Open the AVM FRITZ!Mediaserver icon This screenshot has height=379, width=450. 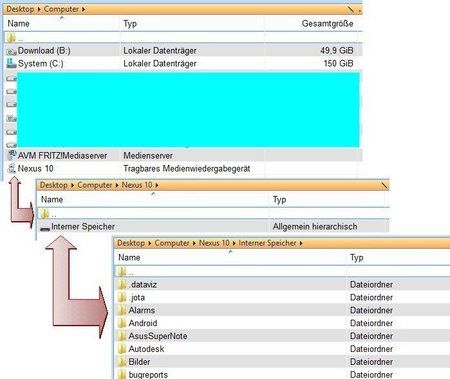click(x=12, y=155)
